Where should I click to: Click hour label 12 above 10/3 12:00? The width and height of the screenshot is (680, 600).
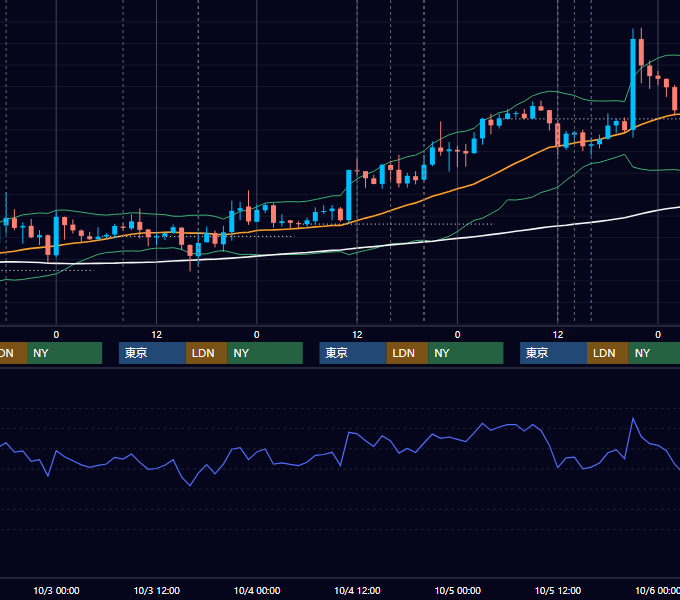click(x=157, y=335)
